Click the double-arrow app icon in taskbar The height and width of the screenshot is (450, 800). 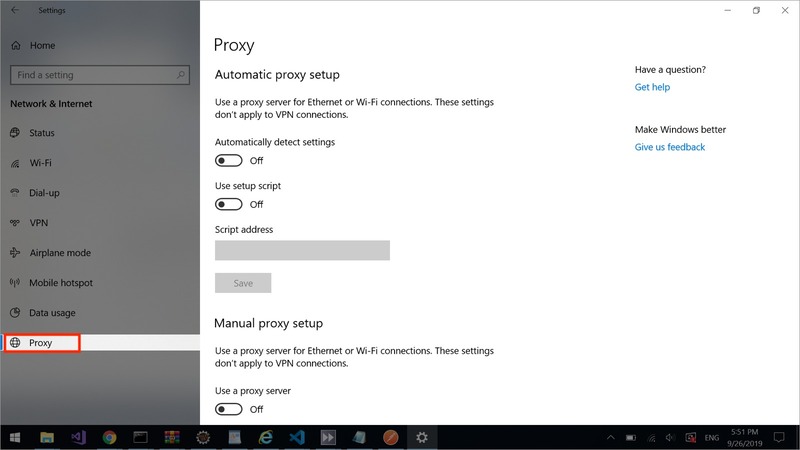click(328, 437)
